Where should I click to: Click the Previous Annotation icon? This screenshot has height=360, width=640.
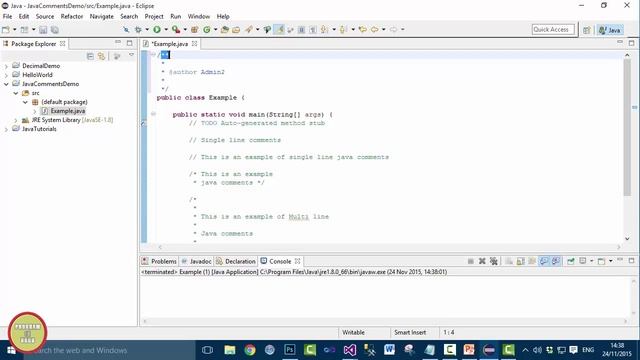pyautogui.click(x=343, y=30)
